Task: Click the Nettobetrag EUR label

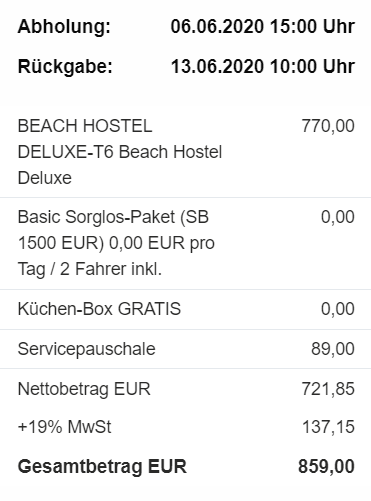Action: click(x=84, y=389)
